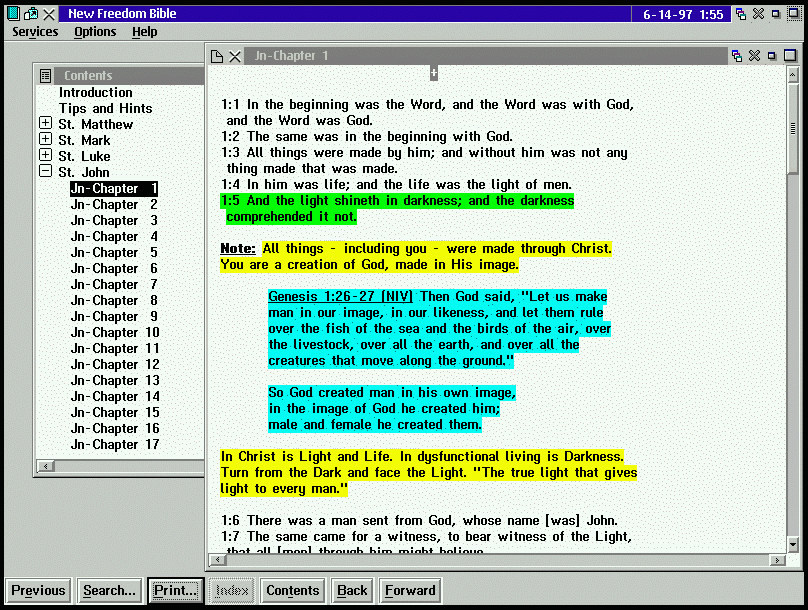Expand St. Luke chapter list
This screenshot has width=808, height=610.
coord(45,156)
